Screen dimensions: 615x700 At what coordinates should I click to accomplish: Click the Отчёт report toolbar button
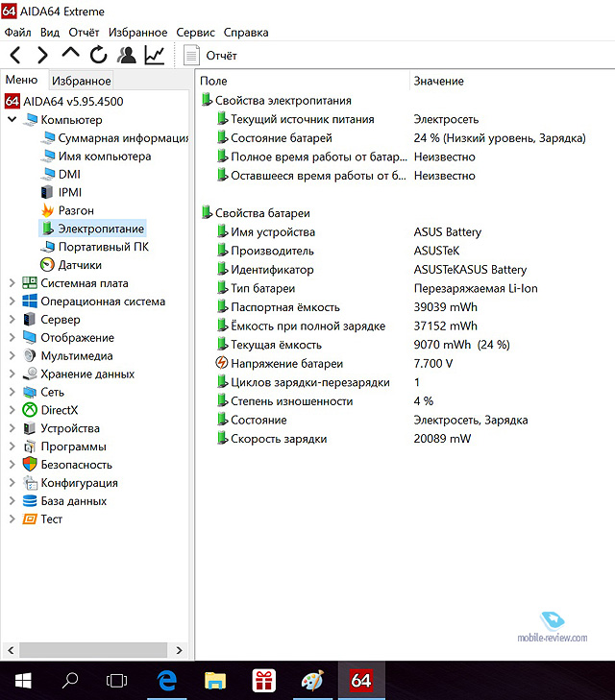210,56
